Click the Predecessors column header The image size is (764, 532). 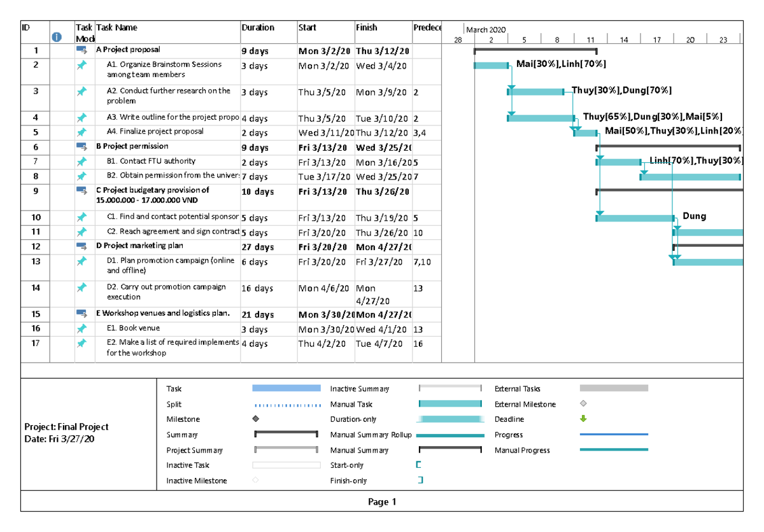[428, 27]
